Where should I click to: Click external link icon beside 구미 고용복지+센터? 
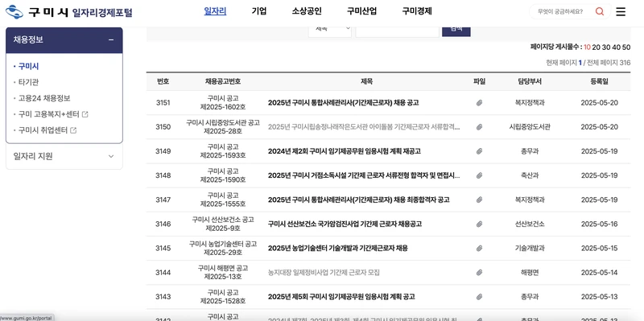[x=85, y=114]
